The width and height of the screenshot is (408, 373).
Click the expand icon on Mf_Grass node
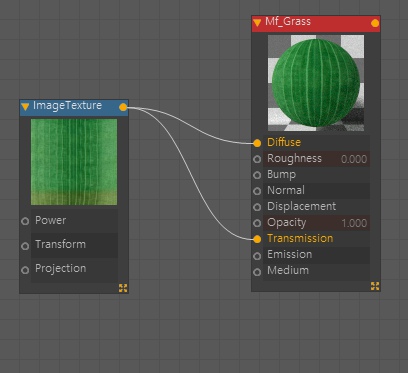pyautogui.click(x=375, y=286)
